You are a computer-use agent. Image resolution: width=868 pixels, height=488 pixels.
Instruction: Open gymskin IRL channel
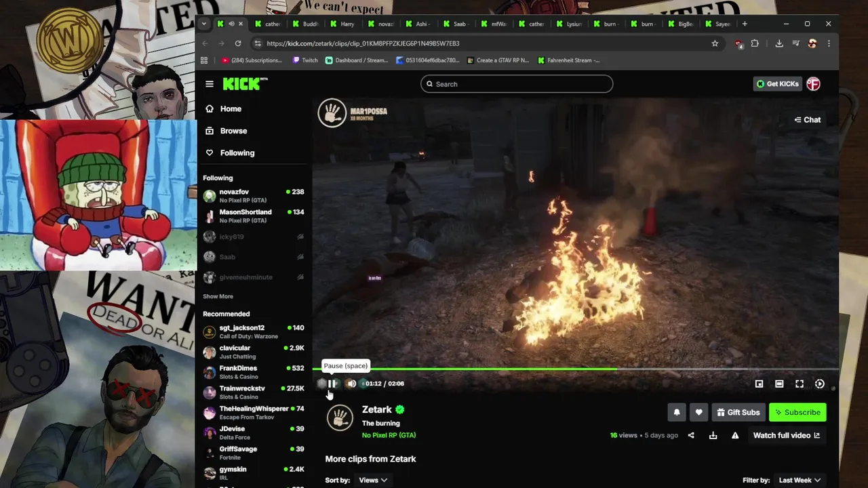(254, 473)
